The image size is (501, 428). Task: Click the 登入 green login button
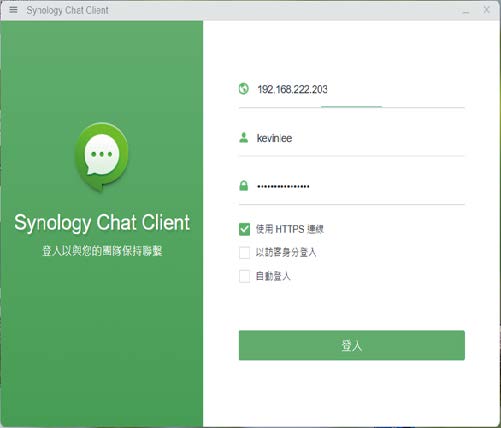[x=352, y=345]
